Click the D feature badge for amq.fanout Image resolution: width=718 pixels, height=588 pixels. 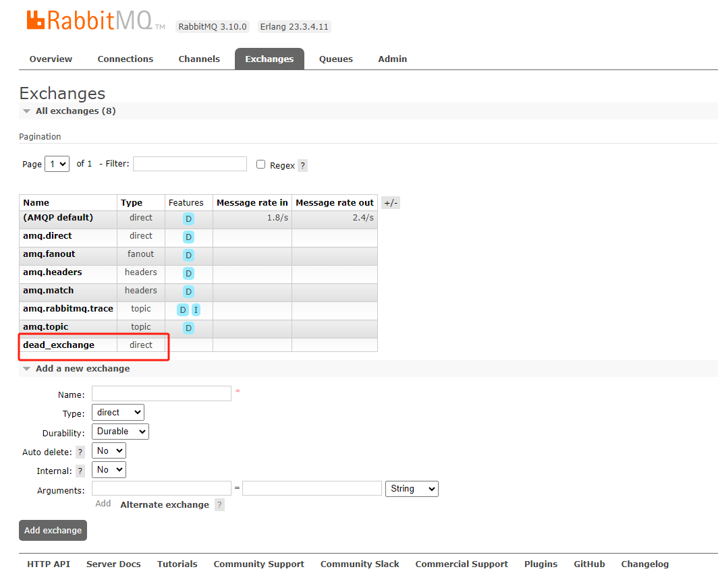188,256
